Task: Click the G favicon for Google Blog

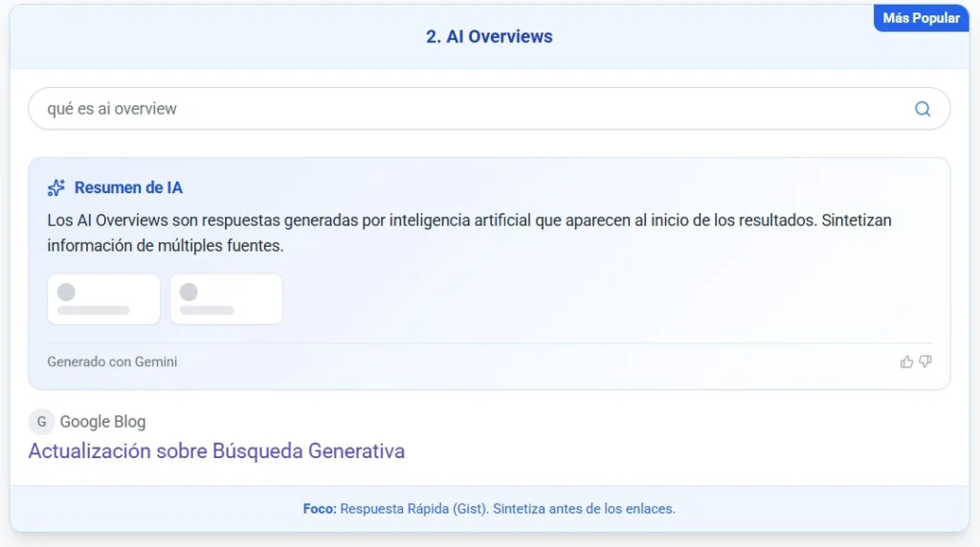Action: tap(41, 422)
